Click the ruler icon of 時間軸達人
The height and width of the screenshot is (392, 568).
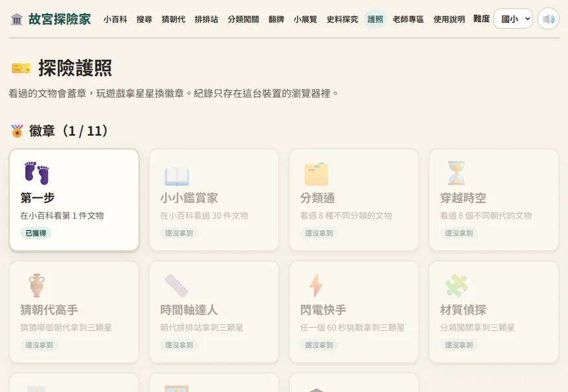[x=176, y=286]
